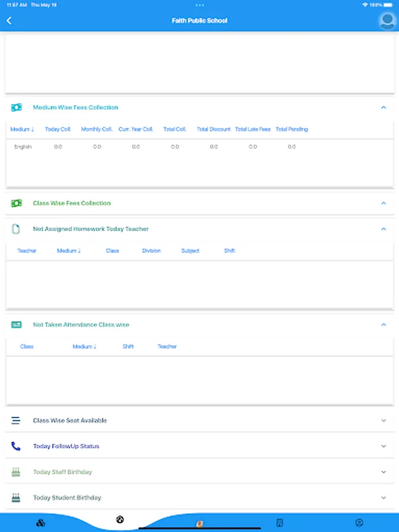Click the Not Taken Attendance card icon
Screen dimensions: 399x532
pyautogui.click(x=17, y=325)
